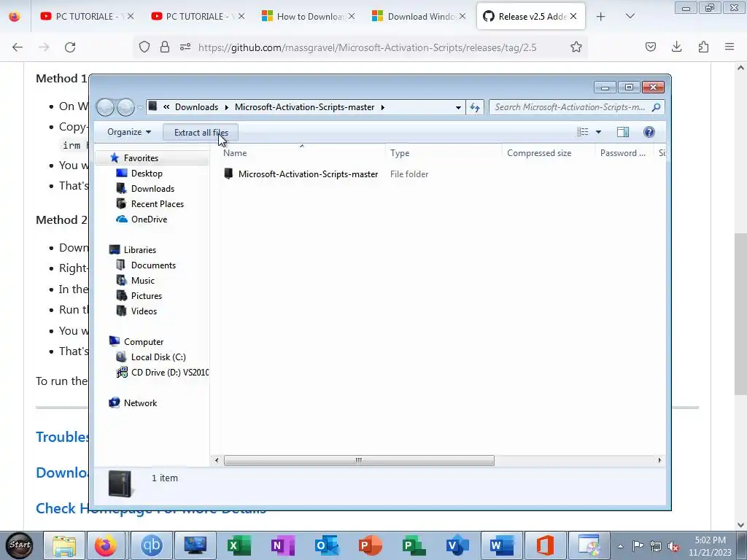Open the Organize dropdown menu
747x560 pixels.
point(129,132)
